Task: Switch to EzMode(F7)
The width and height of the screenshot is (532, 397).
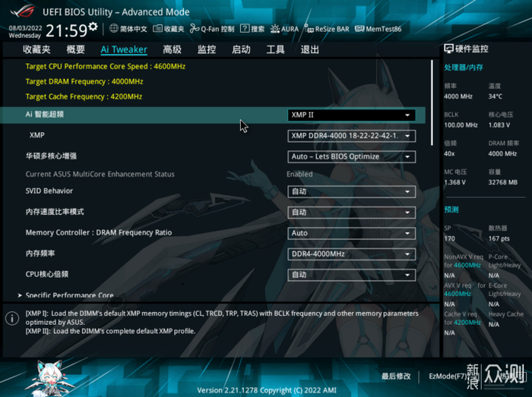Action: 448,377
